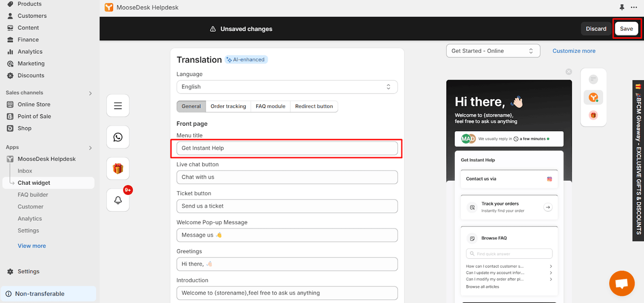Click the AI-enhanced badge beside Translation
Image resolution: width=644 pixels, height=303 pixels.
246,59
